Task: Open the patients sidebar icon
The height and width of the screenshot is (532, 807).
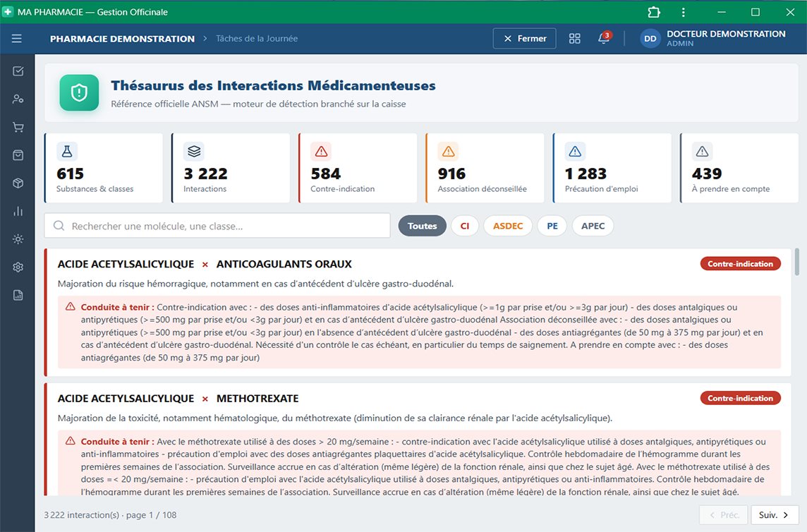Action: (18, 99)
